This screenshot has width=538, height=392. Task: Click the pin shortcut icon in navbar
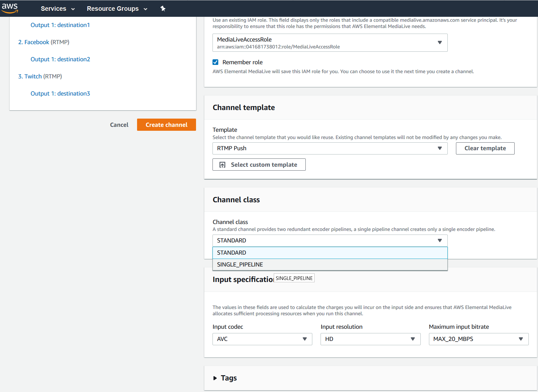(x=163, y=9)
